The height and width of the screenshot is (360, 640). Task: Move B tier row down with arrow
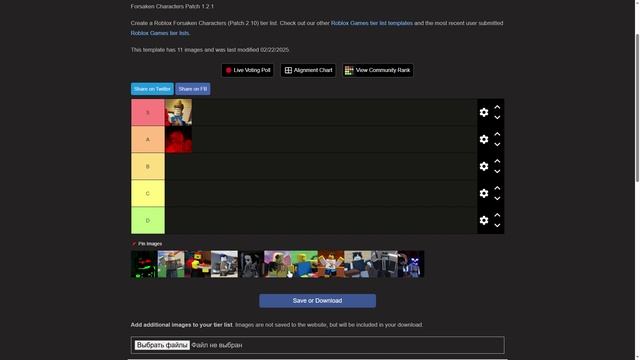pos(497,171)
